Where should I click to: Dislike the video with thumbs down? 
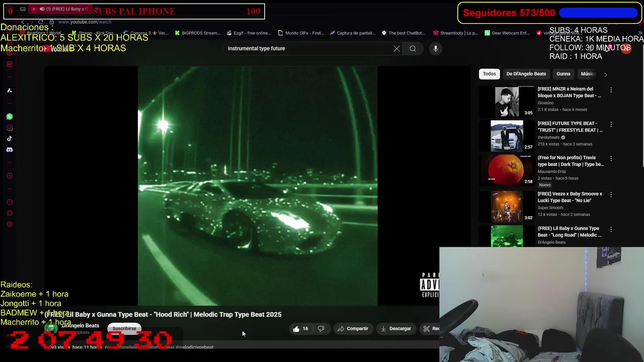point(321,329)
